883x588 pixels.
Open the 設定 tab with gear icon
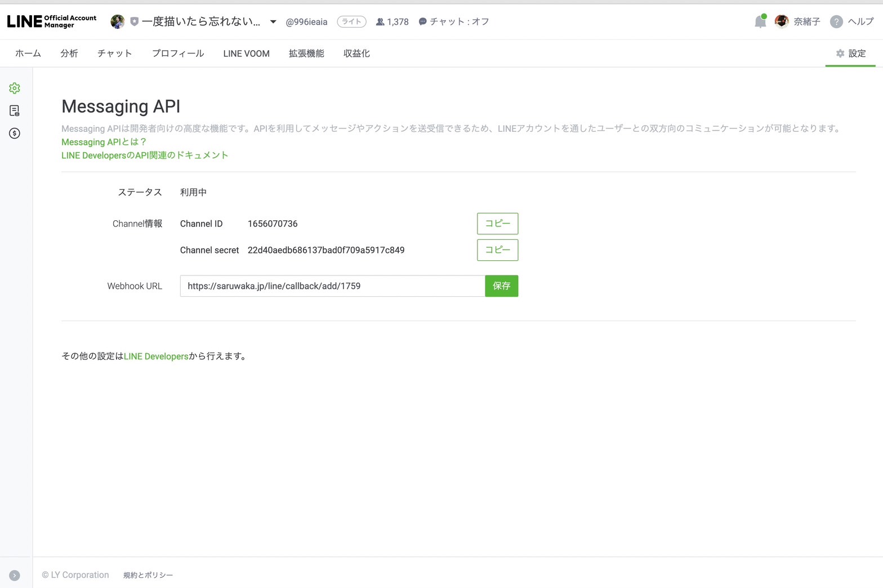tap(850, 54)
